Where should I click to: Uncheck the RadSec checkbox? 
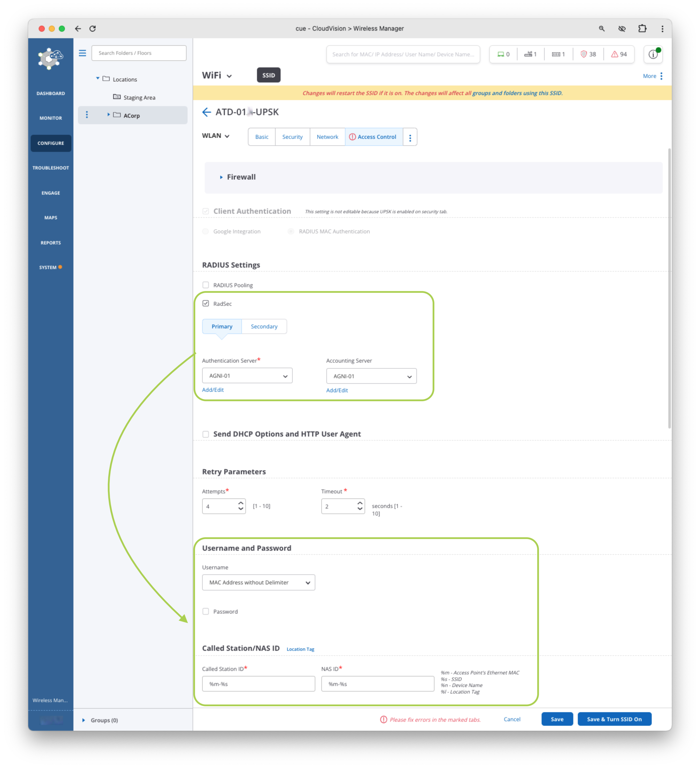pos(206,304)
